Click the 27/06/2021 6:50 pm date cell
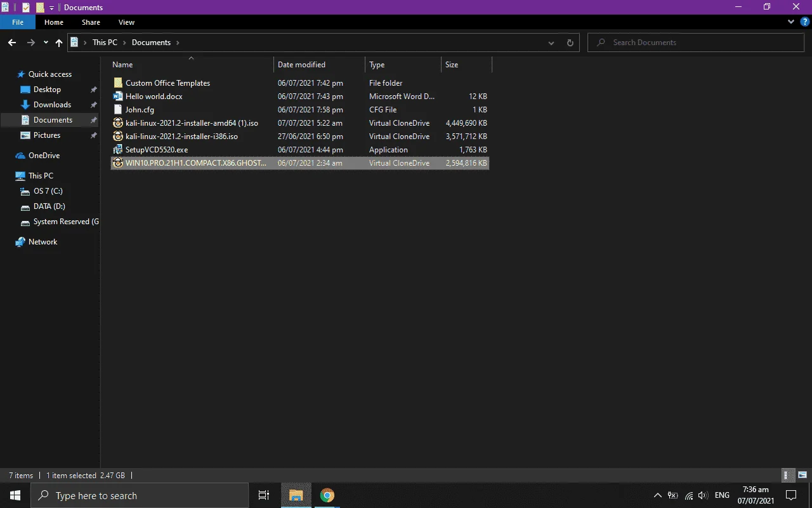812x508 pixels. click(x=310, y=137)
